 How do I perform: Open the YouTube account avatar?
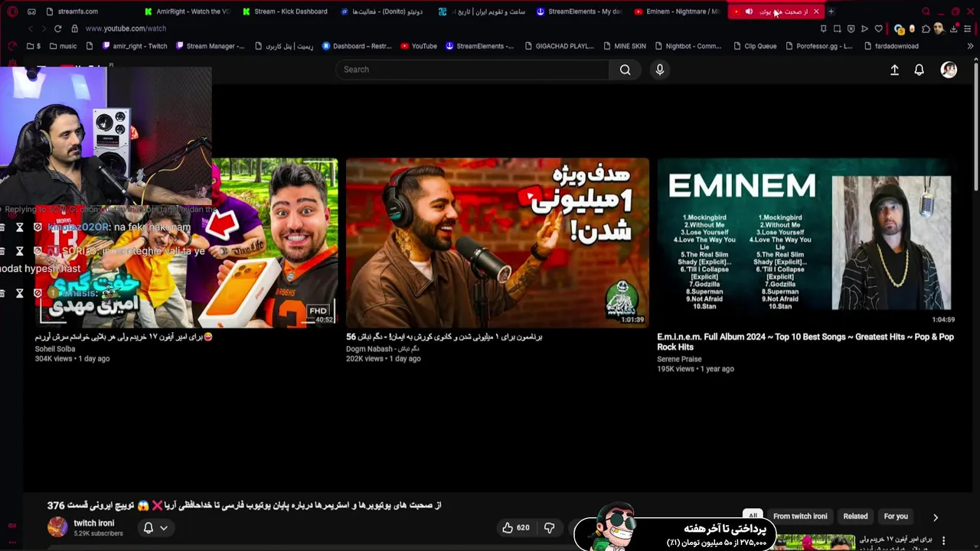tap(949, 70)
